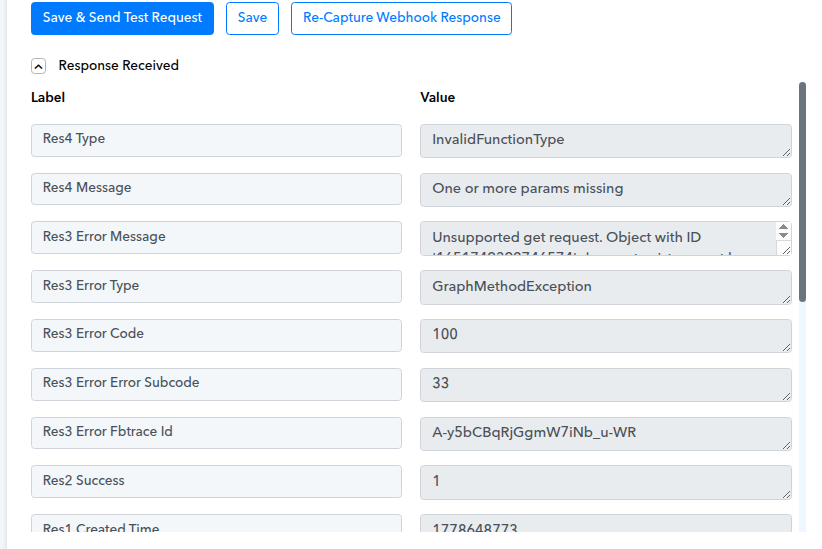Click up arrow in Res3 Error Message value scrollbar
Screen dimensions: 822x549
(x=783, y=227)
